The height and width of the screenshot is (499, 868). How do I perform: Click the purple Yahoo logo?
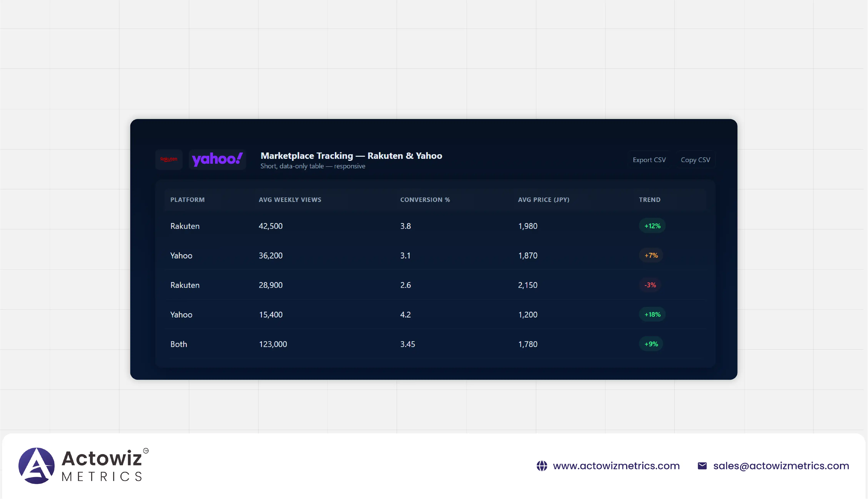[217, 159]
